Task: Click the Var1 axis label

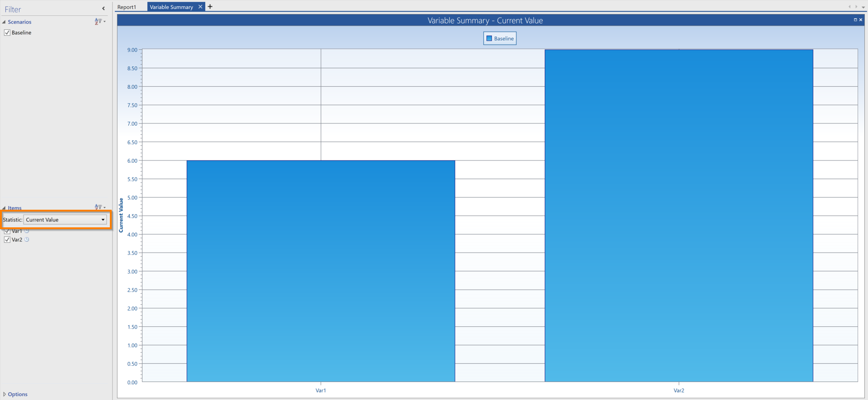Action: pos(321,391)
